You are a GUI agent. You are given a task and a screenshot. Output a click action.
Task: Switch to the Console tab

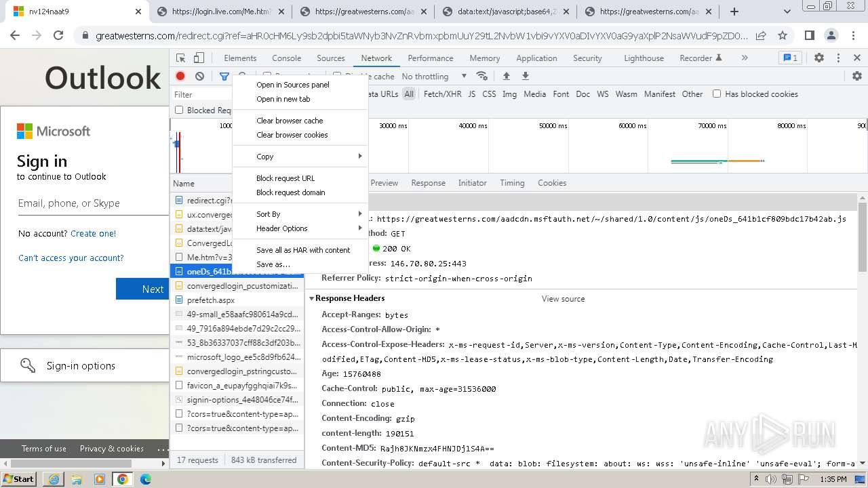click(286, 58)
